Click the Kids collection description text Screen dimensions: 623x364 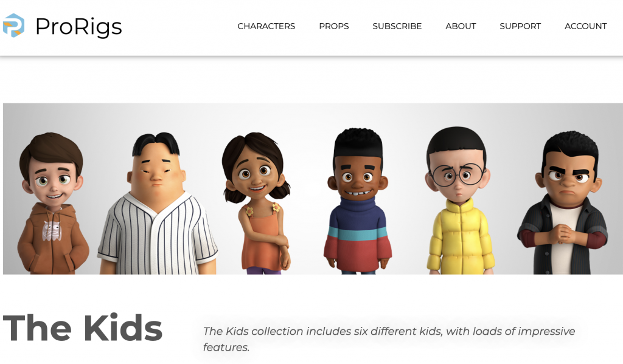pos(389,339)
